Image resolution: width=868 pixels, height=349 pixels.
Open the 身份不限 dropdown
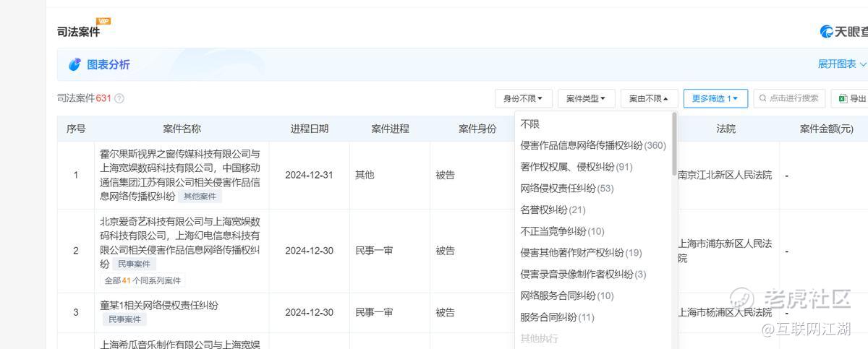coord(523,98)
